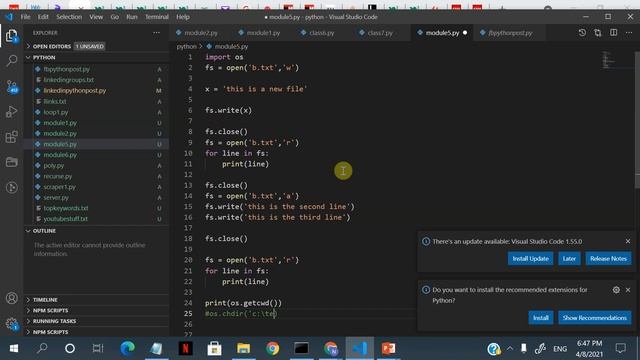Open the Help menu
The width and height of the screenshot is (640, 360).
tap(183, 17)
